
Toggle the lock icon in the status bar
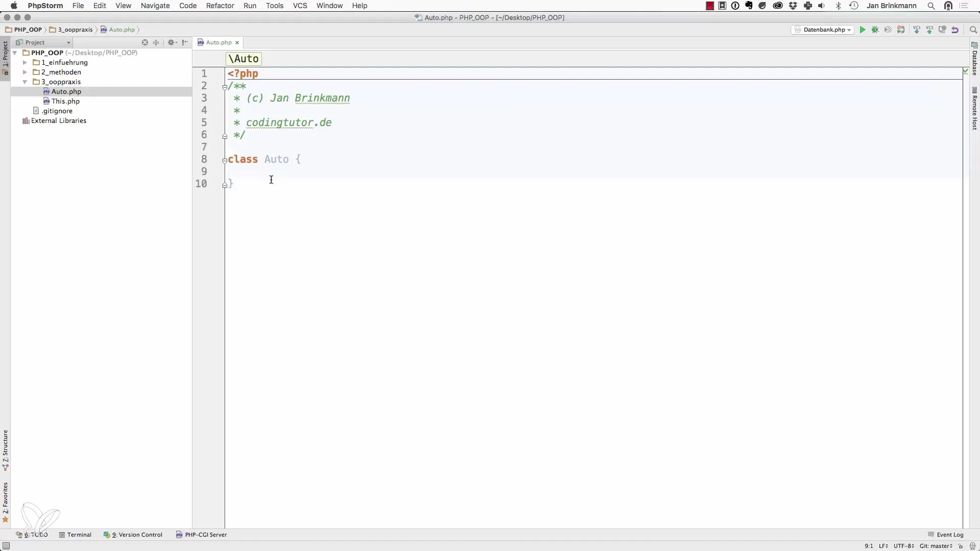pyautogui.click(x=961, y=546)
